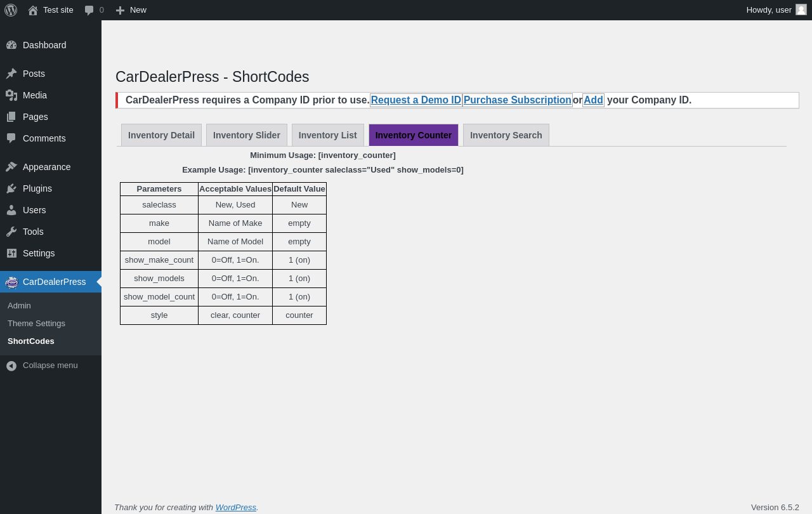Click the Users person icon
Image resolution: width=812 pixels, height=514 pixels.
(x=11, y=210)
